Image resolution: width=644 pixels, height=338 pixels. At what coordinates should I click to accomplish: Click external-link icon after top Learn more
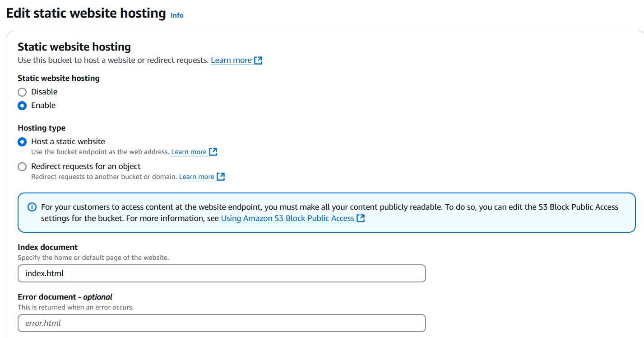click(258, 60)
